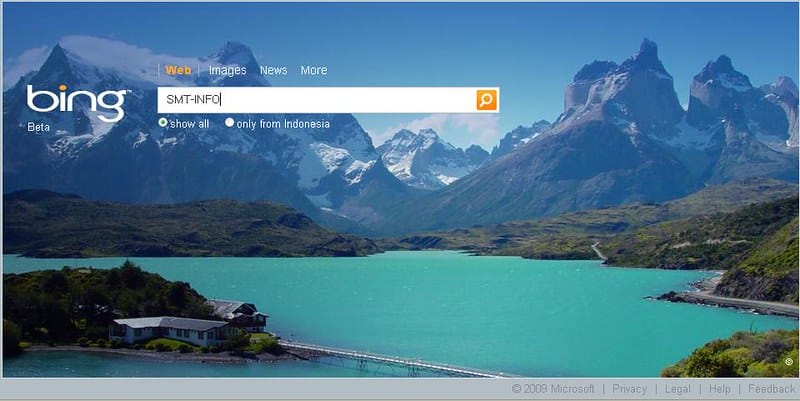Click the lakeside house in background photo
This screenshot has width=800, height=401.
[x=189, y=324]
